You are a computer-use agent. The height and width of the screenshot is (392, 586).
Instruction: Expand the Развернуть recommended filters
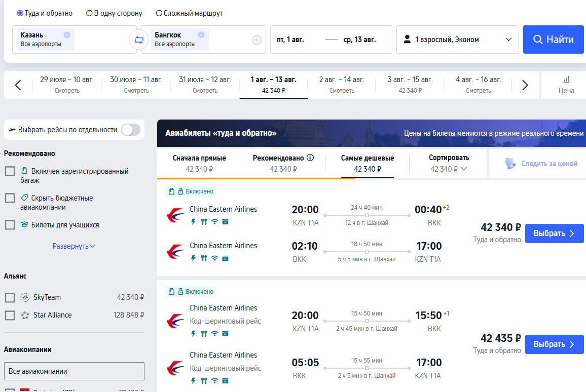(74, 246)
